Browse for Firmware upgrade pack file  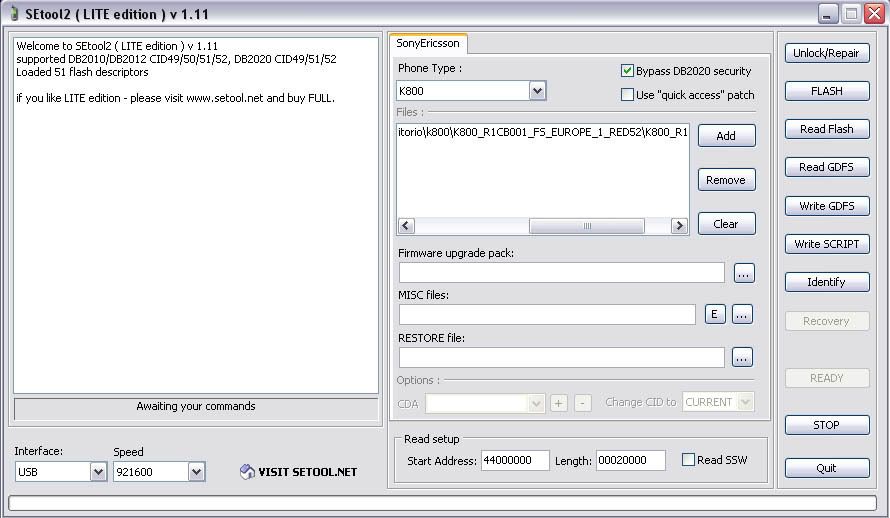pyautogui.click(x=744, y=273)
